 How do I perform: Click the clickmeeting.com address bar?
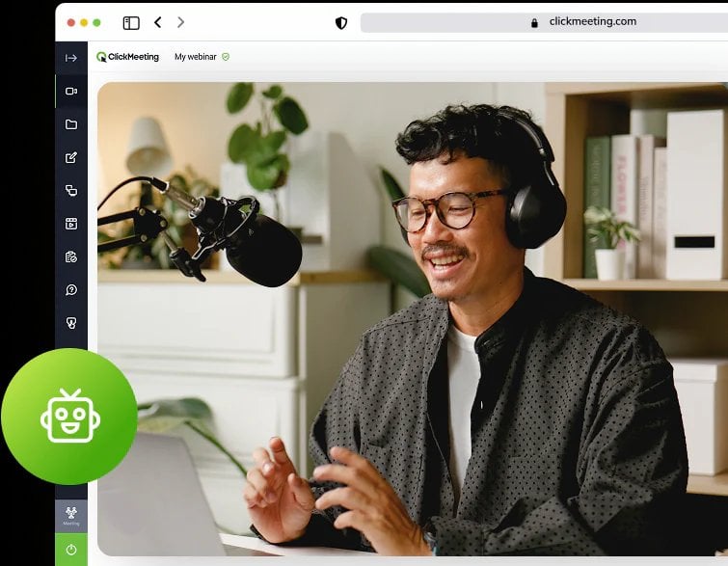pos(544,22)
